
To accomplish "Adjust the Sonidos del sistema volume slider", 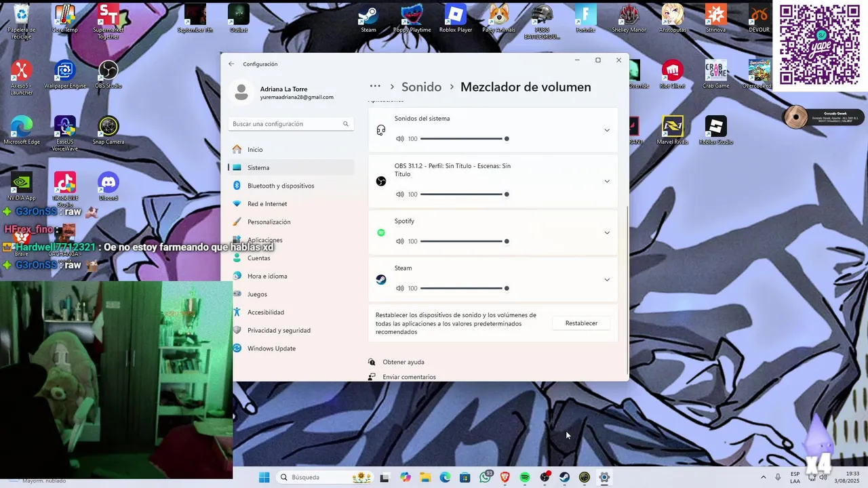I will coord(465,139).
